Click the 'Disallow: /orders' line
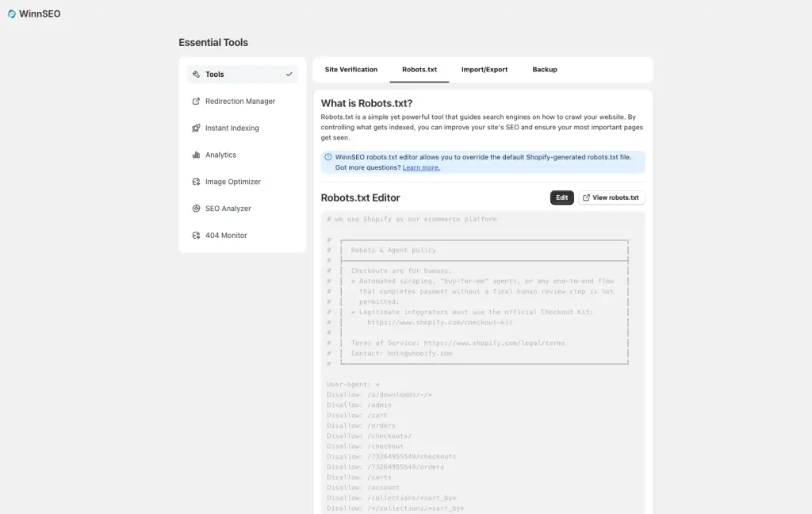The width and height of the screenshot is (812, 514). click(361, 426)
